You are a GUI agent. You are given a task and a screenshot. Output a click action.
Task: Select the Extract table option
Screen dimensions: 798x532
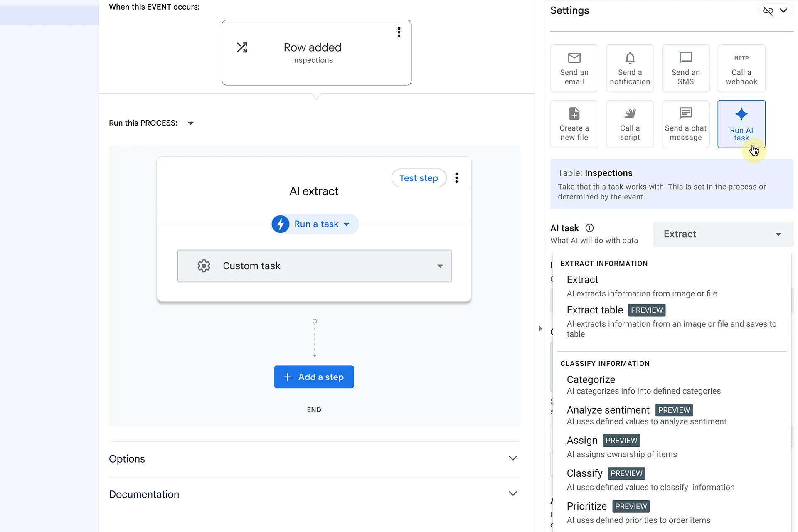[672, 321]
